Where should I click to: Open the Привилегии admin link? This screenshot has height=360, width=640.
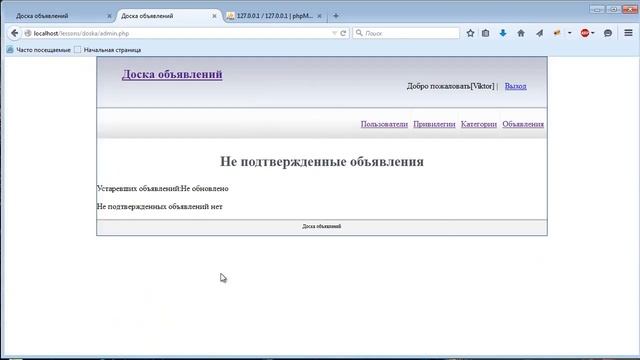coord(434,124)
